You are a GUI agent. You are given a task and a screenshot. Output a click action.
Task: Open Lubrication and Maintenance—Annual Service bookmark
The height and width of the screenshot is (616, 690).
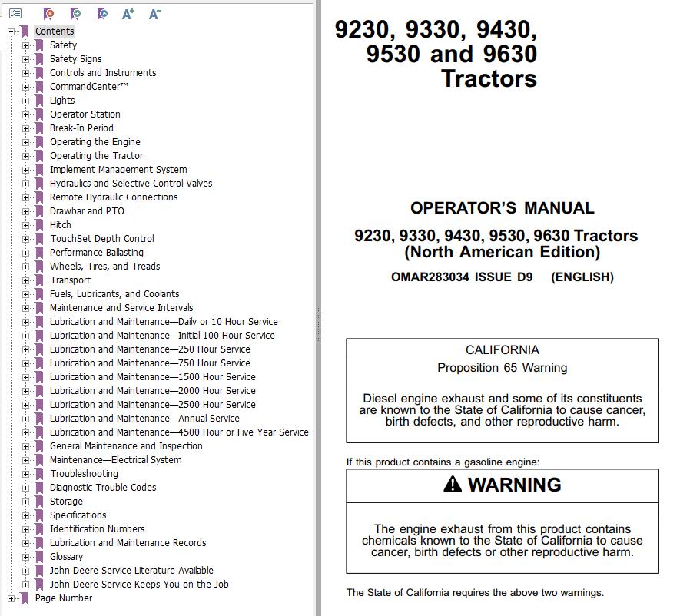tap(144, 419)
